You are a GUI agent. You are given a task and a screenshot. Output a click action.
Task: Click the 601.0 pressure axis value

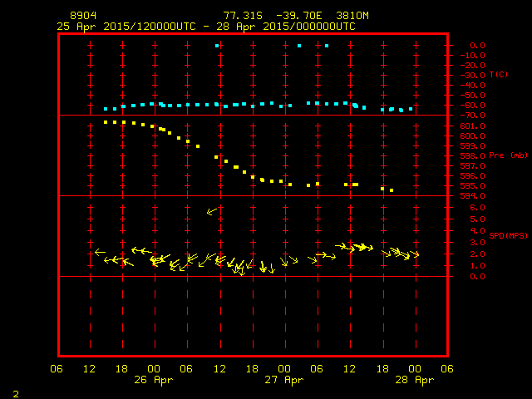pos(473,126)
